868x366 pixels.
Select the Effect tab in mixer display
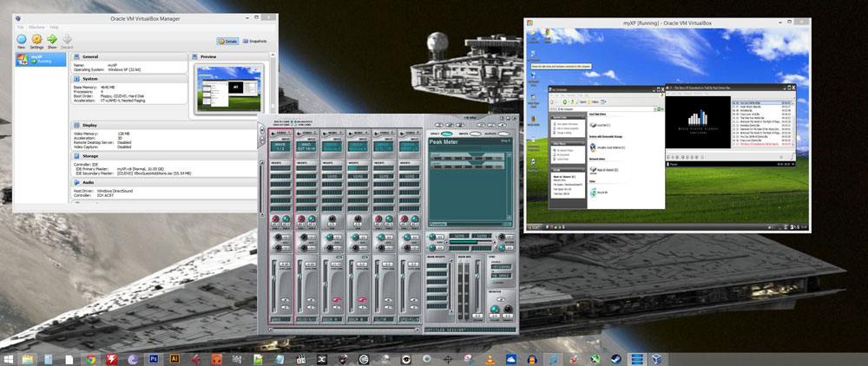tap(447, 134)
